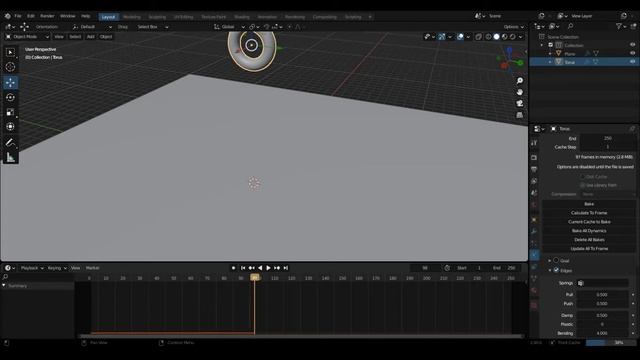Select the Scale tool in the toolbar
The height and width of the screenshot is (360, 640).
10,112
